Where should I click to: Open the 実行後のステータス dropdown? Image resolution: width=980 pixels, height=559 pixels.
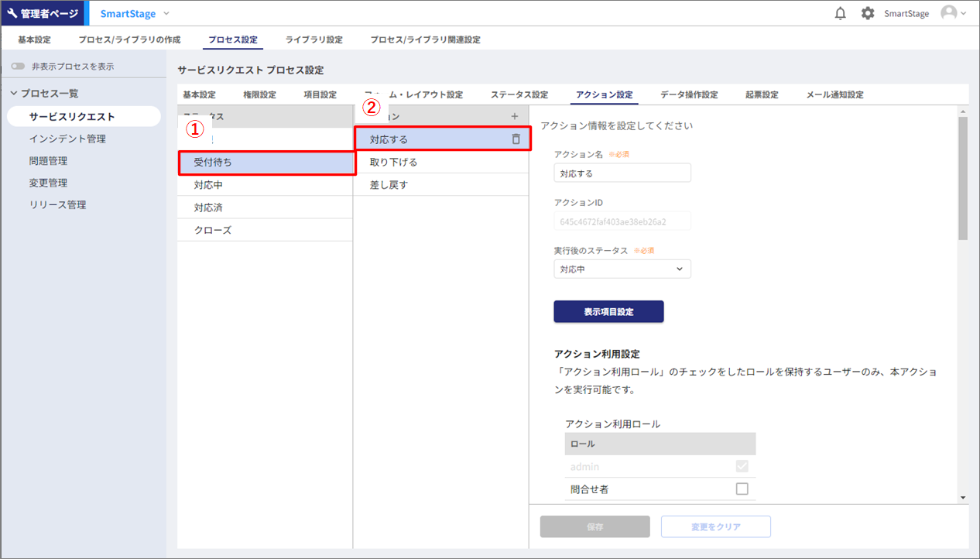click(x=622, y=269)
